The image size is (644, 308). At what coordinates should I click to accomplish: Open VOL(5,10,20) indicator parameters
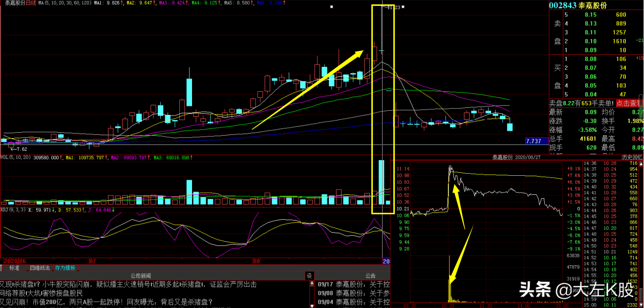(x=15, y=158)
